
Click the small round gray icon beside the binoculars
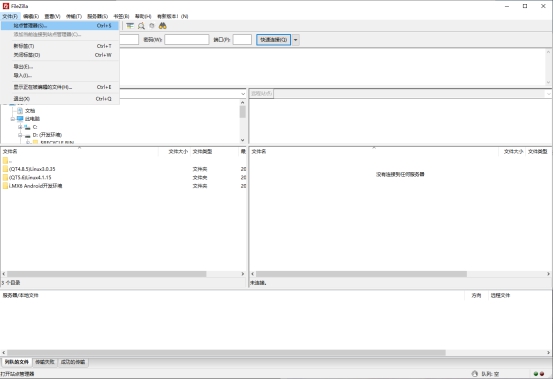click(x=152, y=26)
